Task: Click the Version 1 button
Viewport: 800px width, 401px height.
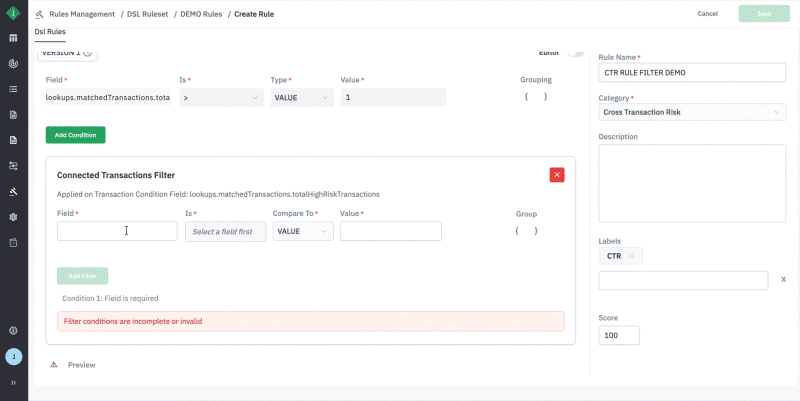Action: [67, 53]
